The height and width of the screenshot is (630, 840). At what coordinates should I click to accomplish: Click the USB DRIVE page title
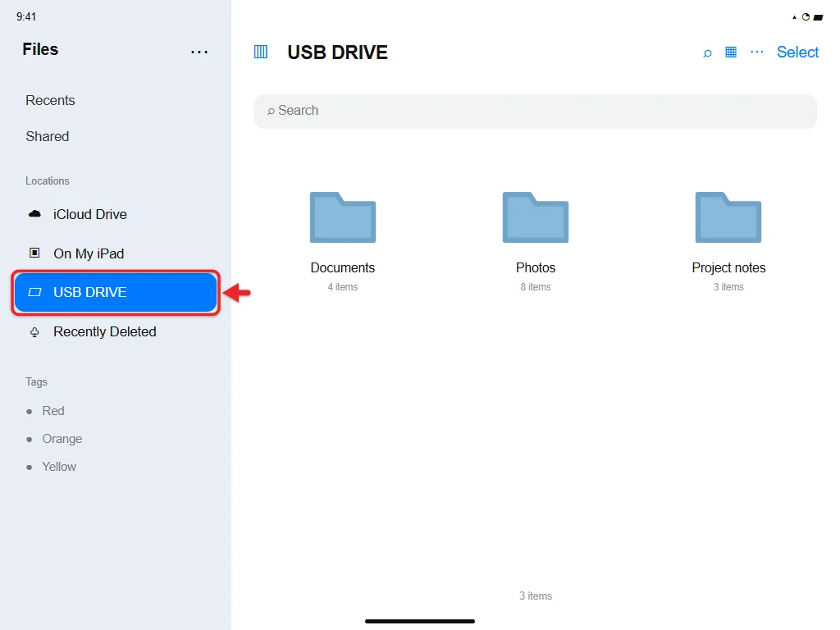[337, 52]
